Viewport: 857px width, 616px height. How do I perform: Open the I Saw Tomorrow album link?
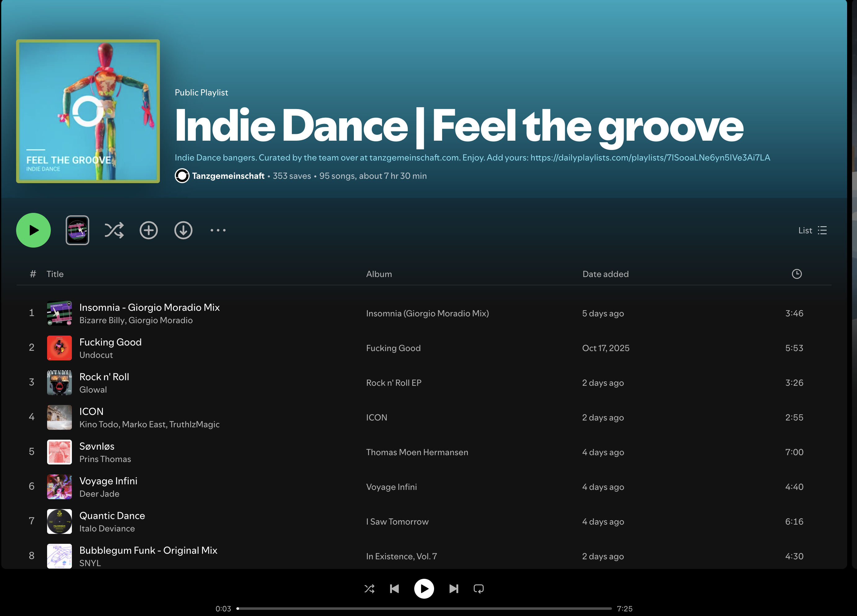[x=397, y=522]
